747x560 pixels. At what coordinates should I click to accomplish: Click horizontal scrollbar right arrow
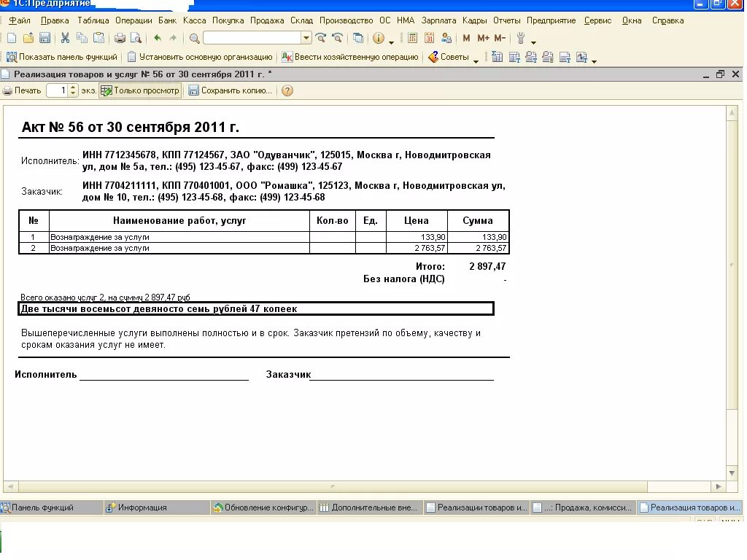719,486
